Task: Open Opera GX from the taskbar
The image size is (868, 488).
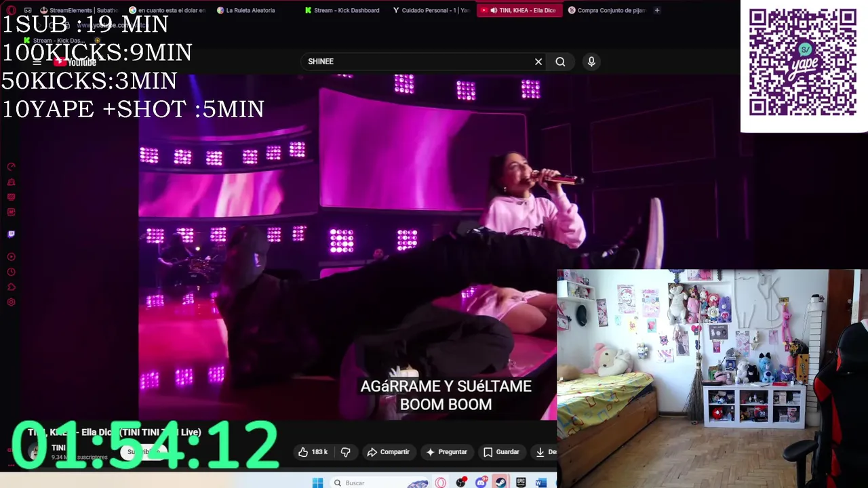Action: tap(441, 483)
